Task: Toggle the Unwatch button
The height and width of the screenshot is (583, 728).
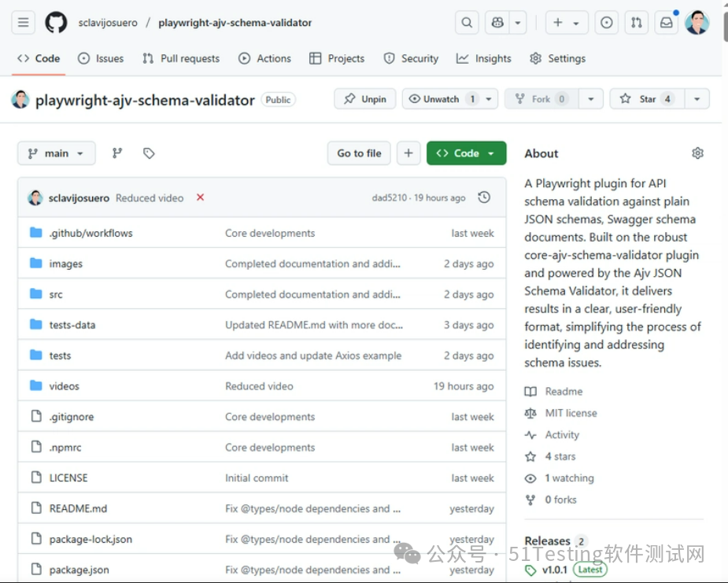Action: pyautogui.click(x=441, y=99)
